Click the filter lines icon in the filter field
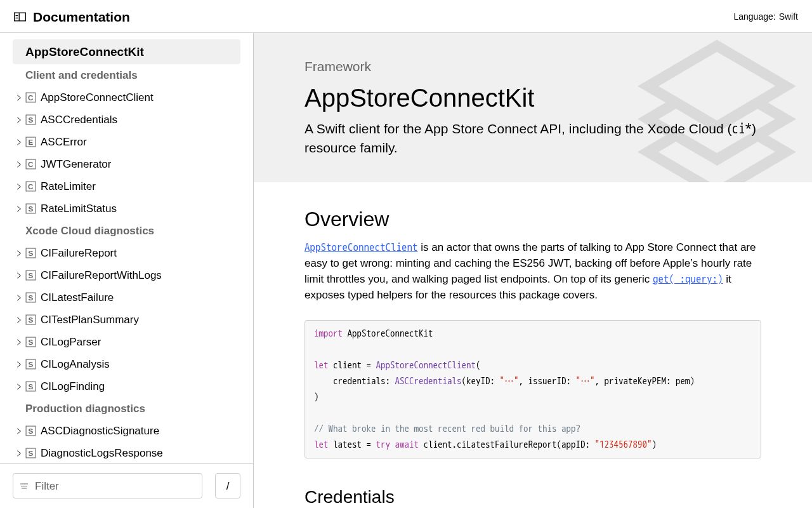 coord(24,486)
